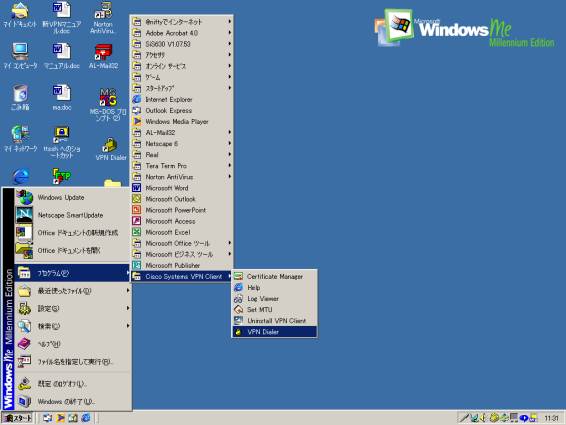Expand AL-Mail32 program group
Image resolution: width=566 pixels, height=425 pixels.
(182, 133)
